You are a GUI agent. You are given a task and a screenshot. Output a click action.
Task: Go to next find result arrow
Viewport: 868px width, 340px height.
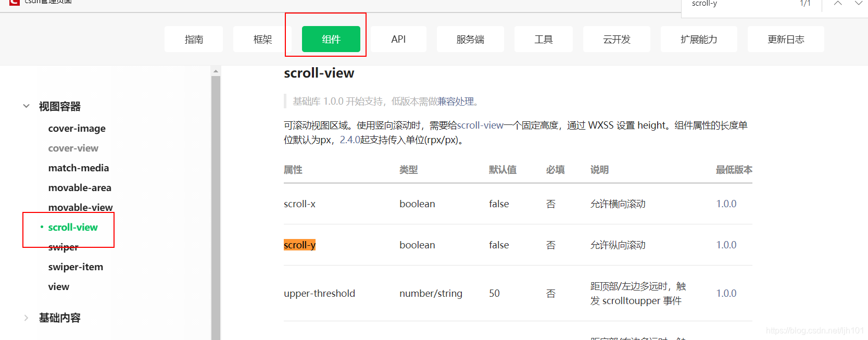(x=859, y=3)
